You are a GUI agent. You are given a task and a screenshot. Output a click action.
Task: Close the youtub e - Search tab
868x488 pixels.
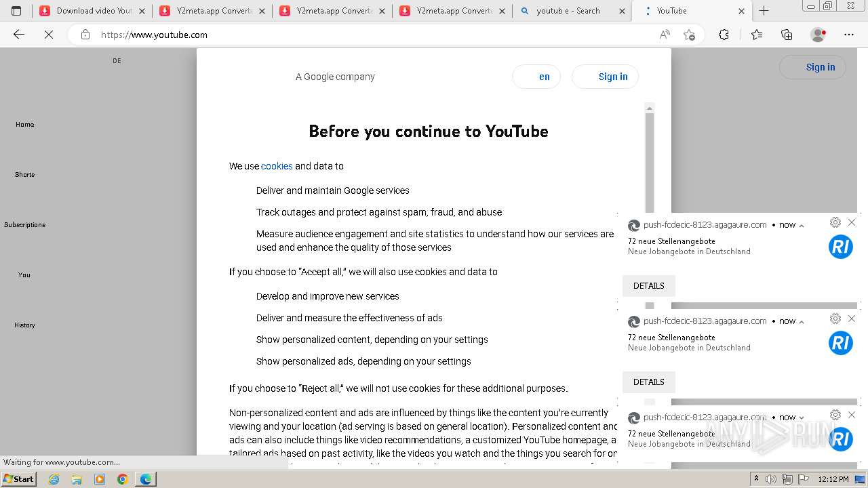622,11
